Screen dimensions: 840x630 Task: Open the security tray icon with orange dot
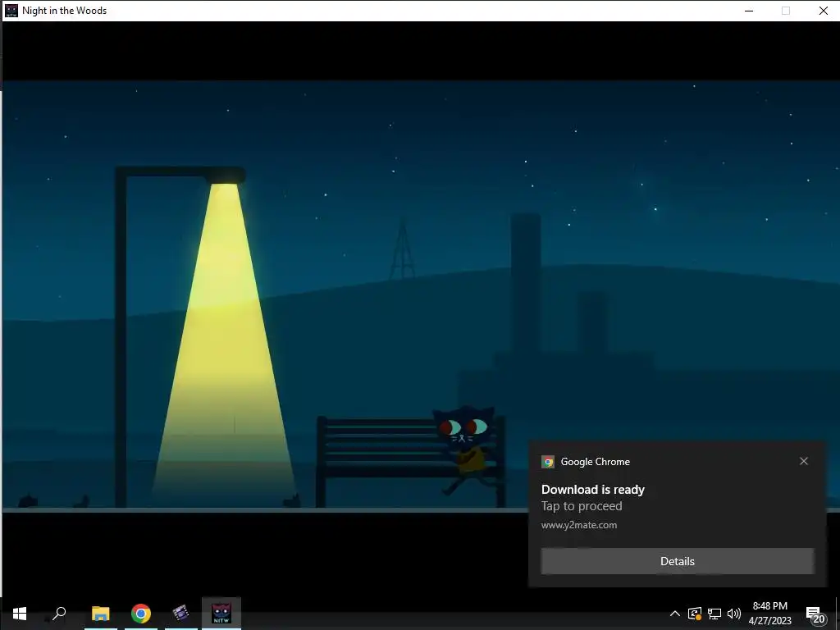[695, 614]
